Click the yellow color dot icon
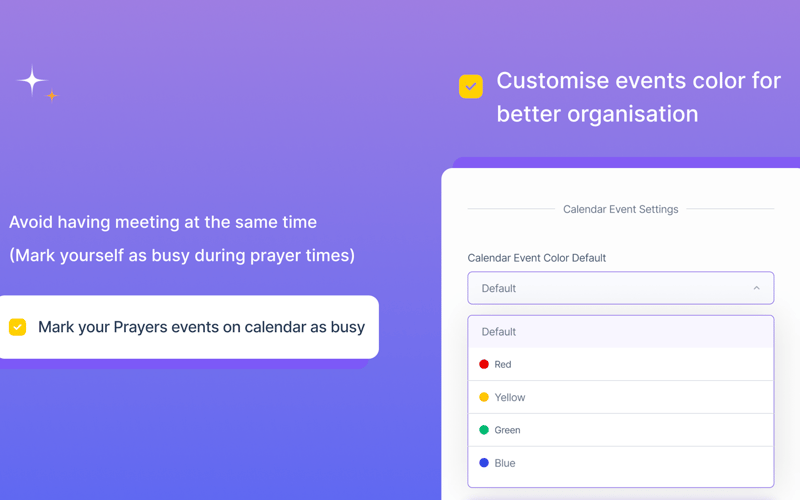The image size is (800, 500). point(484,397)
